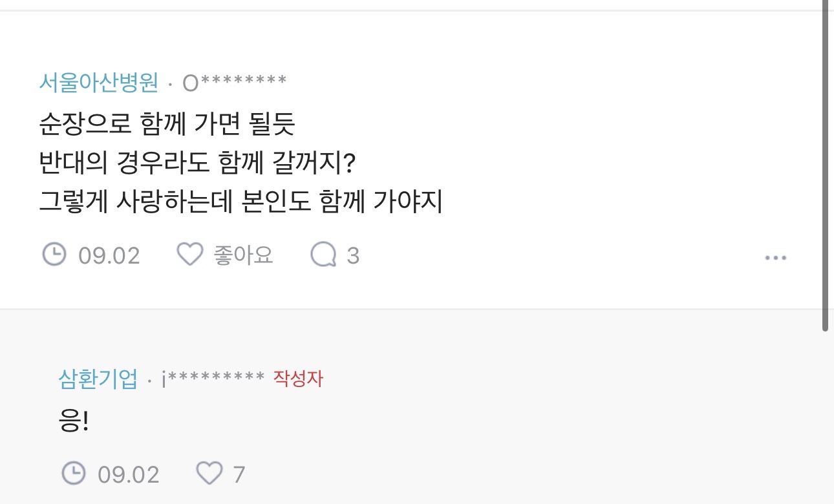The height and width of the screenshot is (504, 834).
Task: Click the 09.02 date on the reply
Action: tap(128, 475)
